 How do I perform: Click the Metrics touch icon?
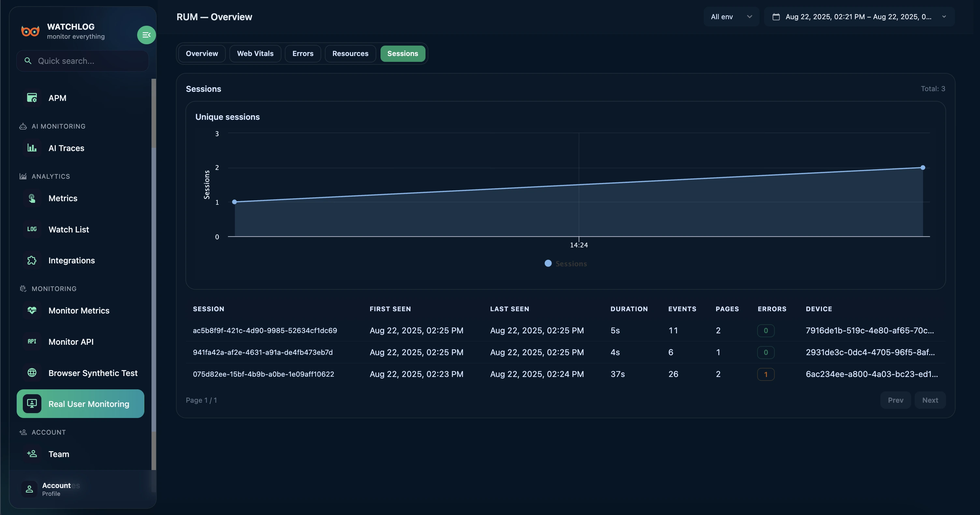32,198
